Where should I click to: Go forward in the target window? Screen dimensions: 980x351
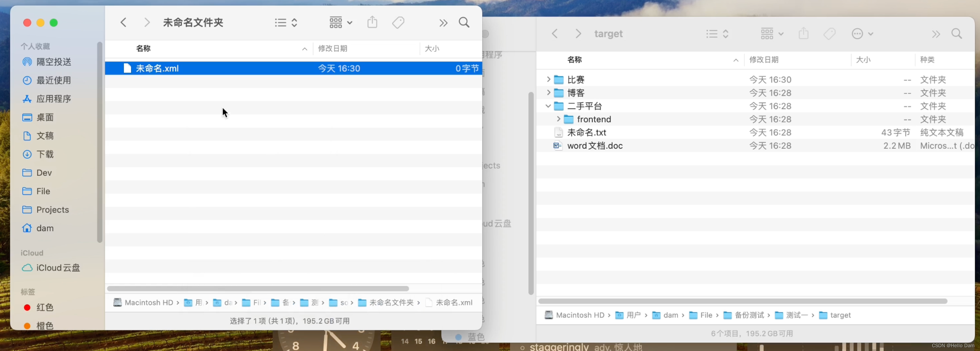[x=578, y=34]
